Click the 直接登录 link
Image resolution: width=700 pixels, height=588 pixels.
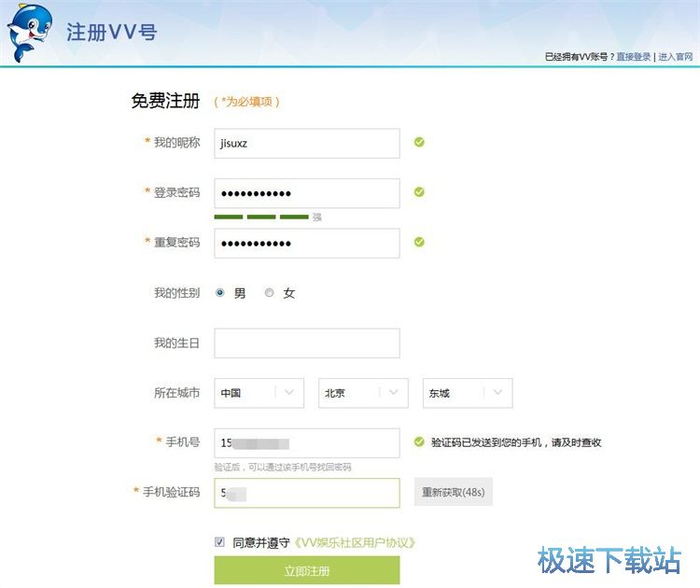coord(634,57)
